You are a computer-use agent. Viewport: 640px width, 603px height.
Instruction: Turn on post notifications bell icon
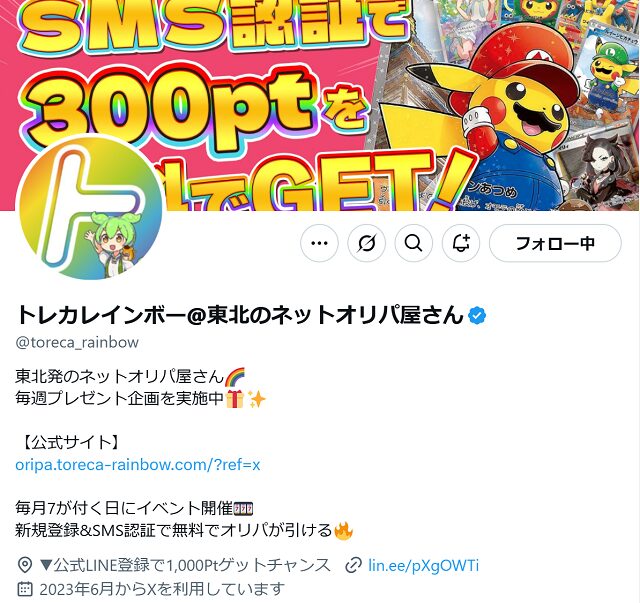[461, 243]
